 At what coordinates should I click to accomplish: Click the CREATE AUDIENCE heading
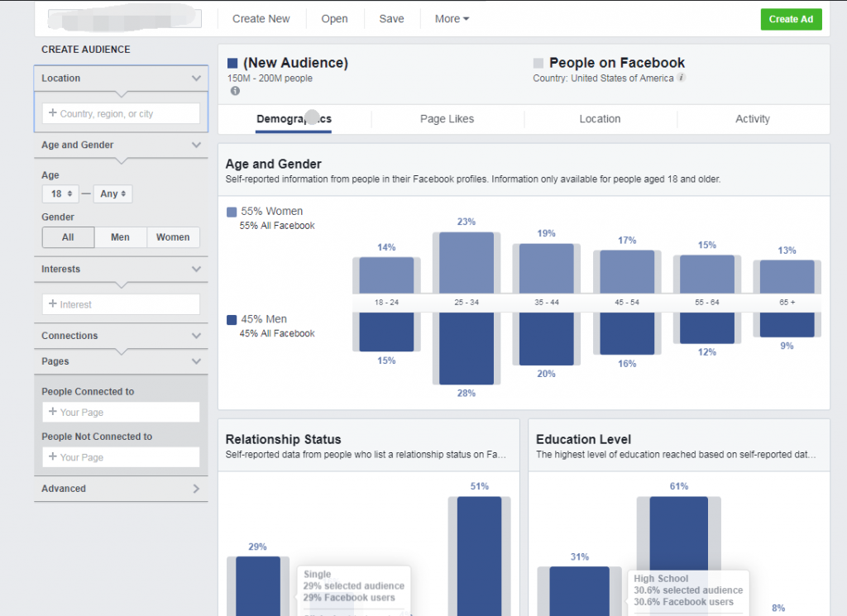click(86, 50)
